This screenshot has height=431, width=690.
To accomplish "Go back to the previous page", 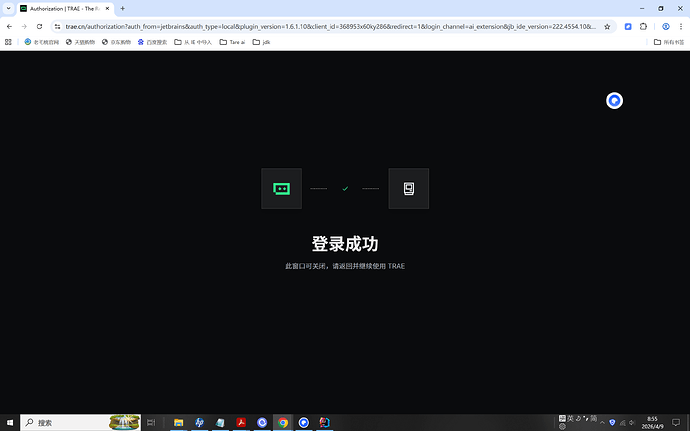I will click(9, 26).
